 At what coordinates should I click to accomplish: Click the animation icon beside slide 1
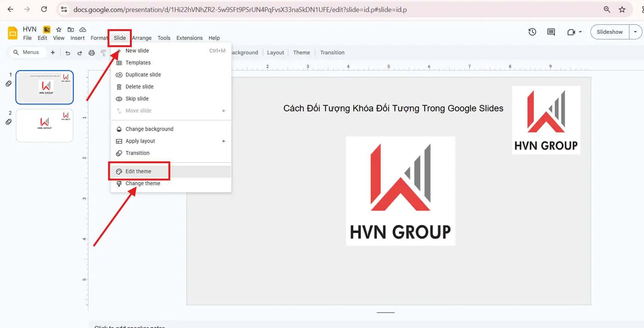9,84
